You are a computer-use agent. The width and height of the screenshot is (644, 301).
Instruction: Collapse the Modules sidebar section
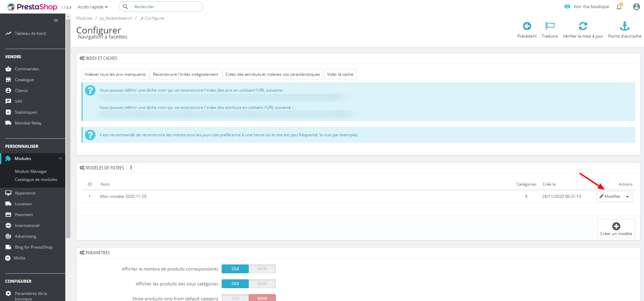[60, 159]
